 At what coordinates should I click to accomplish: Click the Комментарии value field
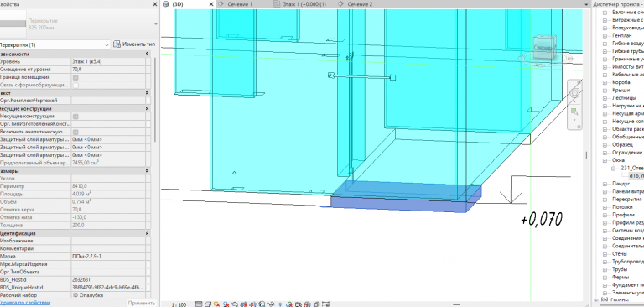[108, 248]
